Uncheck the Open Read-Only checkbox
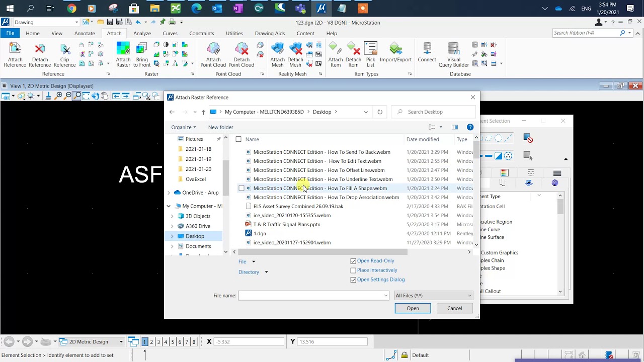The image size is (644, 362). pos(353,261)
